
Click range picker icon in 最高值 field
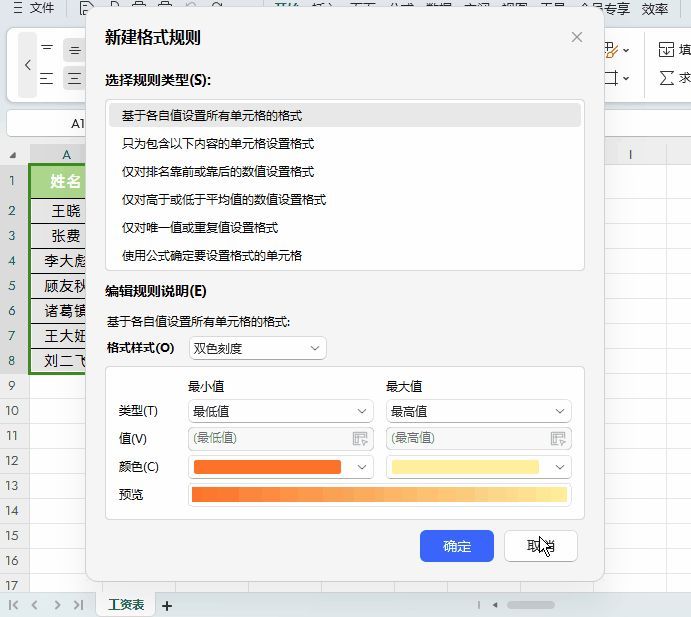558,439
